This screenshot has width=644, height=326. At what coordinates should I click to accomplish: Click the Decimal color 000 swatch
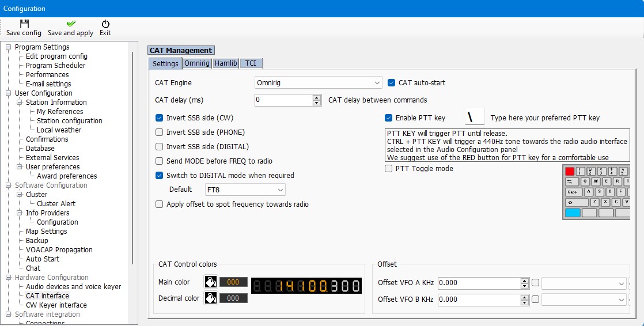tap(233, 298)
